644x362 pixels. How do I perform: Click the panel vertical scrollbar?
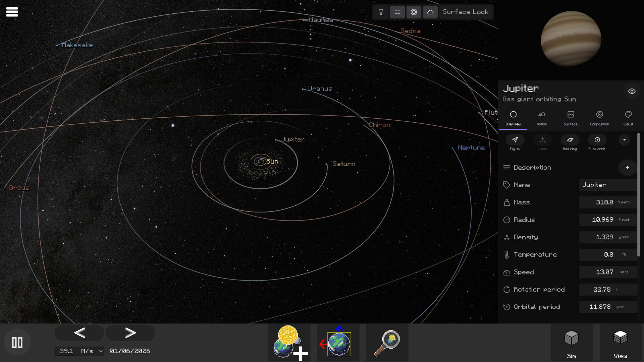click(638, 194)
